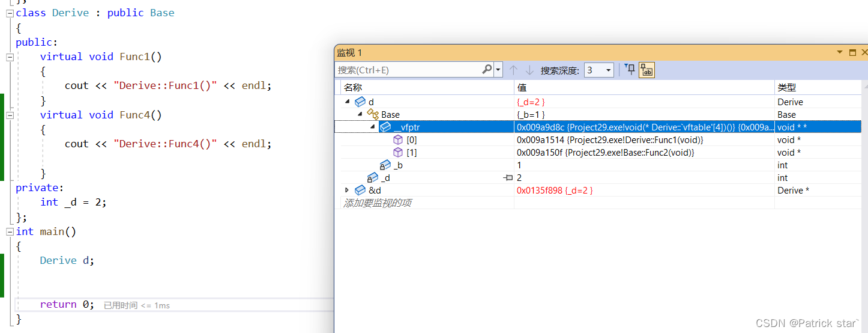Click the search magnifier icon in Watch 1
Image resolution: width=868 pixels, height=333 pixels.
click(x=487, y=70)
